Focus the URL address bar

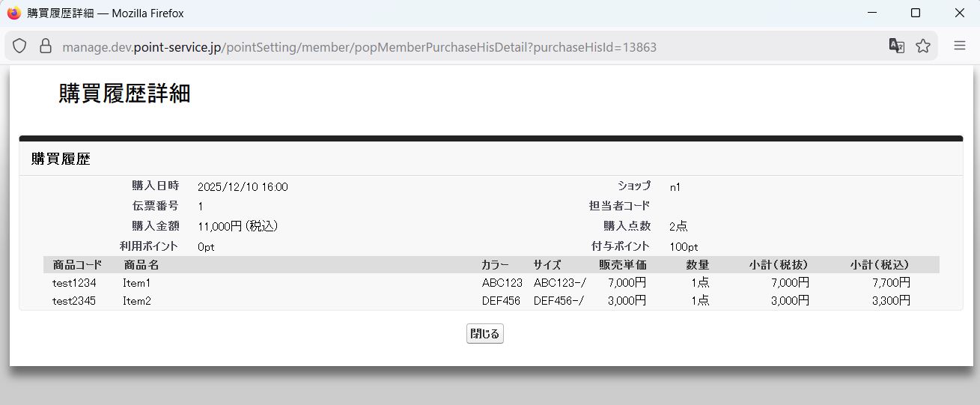pyautogui.click(x=449, y=47)
